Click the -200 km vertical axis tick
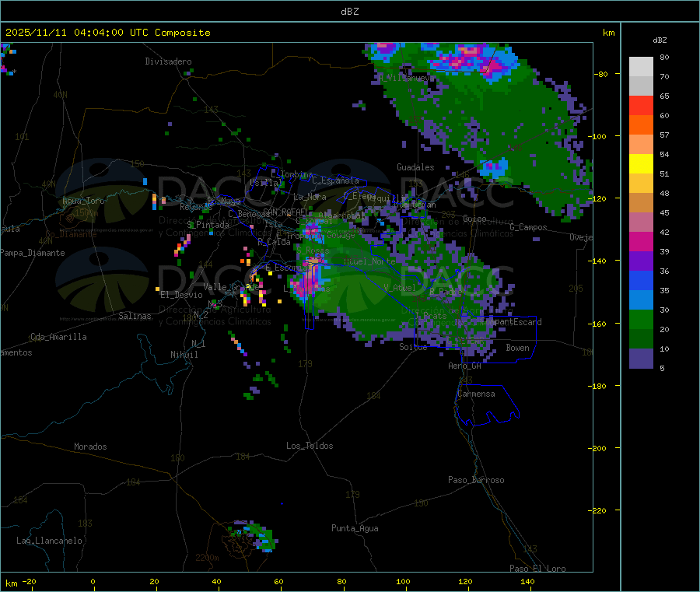This screenshot has height=592, width=700. click(598, 448)
